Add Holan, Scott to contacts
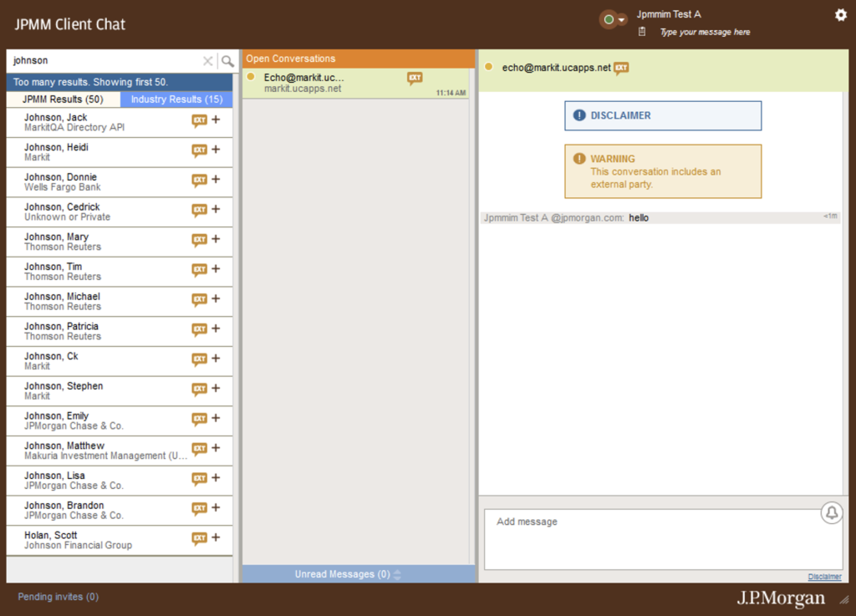 (217, 537)
